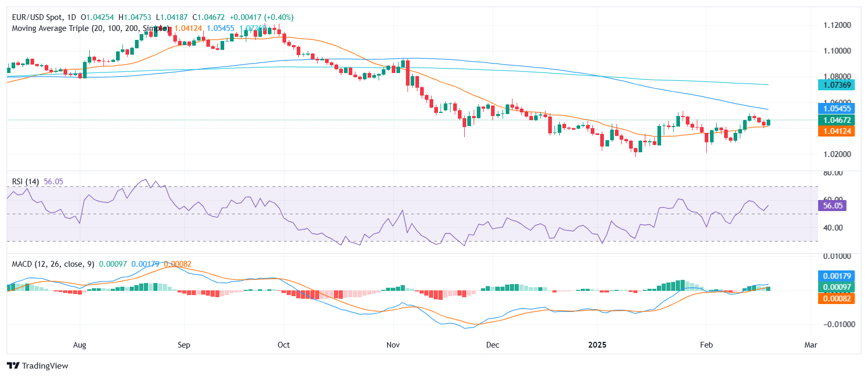Click the 40.00 level on the RSI scale
This screenshot has width=868, height=377.
tap(833, 228)
